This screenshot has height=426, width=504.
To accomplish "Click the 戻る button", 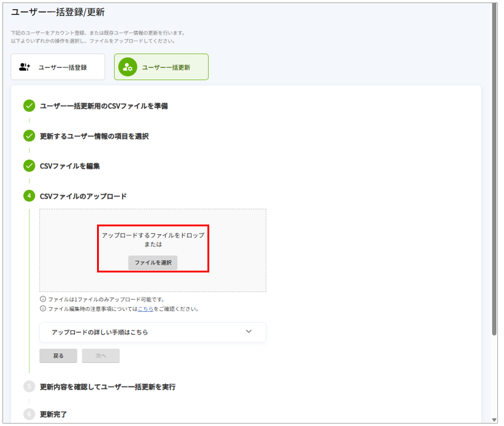I will tap(58, 356).
